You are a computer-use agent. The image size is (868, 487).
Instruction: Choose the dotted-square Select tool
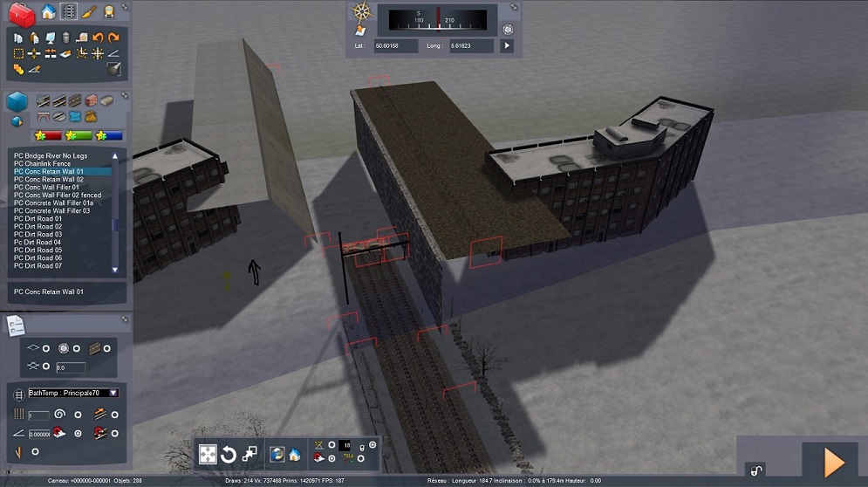point(18,54)
